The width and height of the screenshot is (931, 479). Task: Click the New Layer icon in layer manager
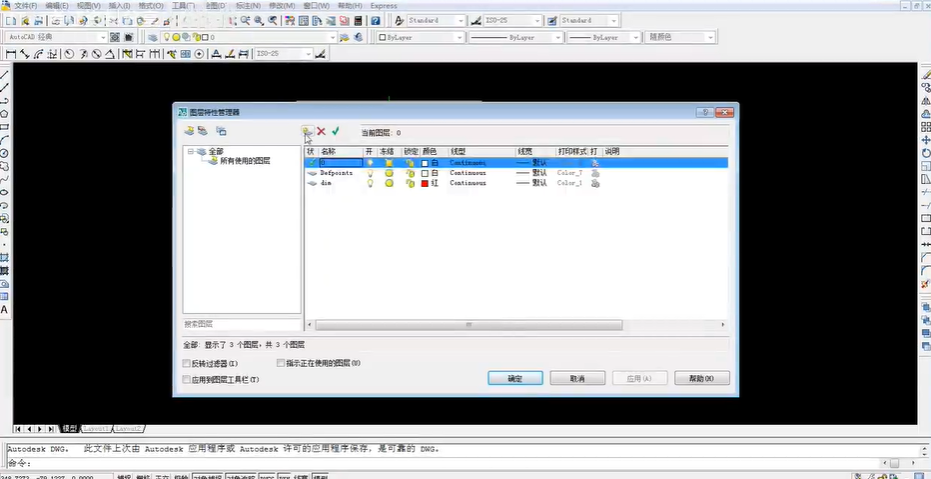tap(307, 131)
